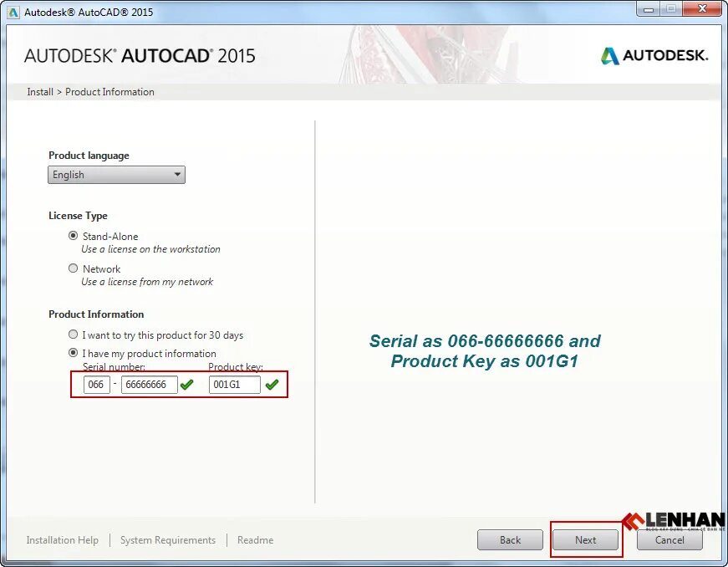Screen dimensions: 728x567
Task: Select the Network license option
Action: coord(73,268)
